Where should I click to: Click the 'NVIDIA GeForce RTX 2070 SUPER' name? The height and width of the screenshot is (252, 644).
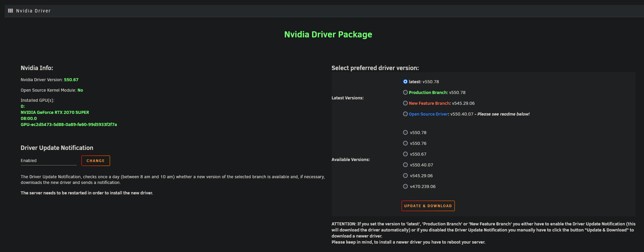[x=55, y=112]
